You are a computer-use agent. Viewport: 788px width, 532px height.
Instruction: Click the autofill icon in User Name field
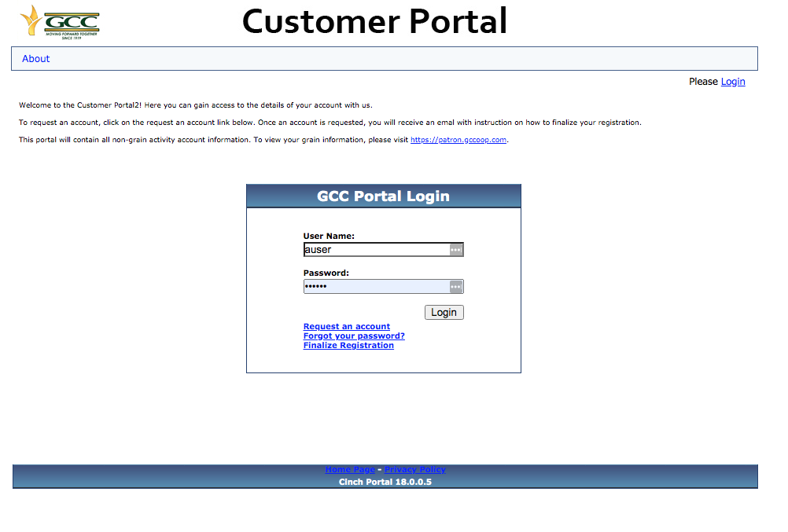[x=455, y=250]
